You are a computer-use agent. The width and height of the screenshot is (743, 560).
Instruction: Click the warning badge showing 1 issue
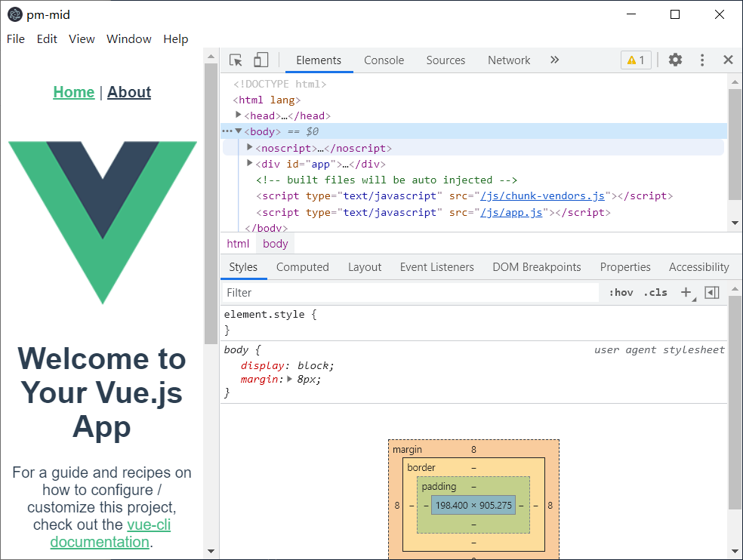[x=636, y=60]
